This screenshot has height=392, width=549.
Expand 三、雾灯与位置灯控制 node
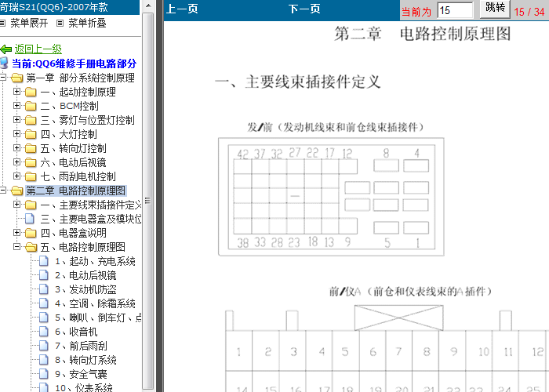point(16,120)
